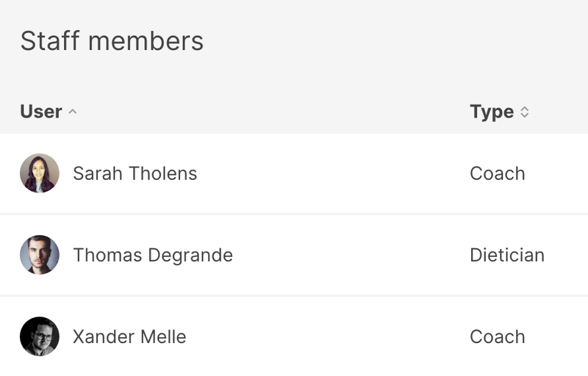
Task: Click the Staff members heading
Action: click(x=112, y=41)
